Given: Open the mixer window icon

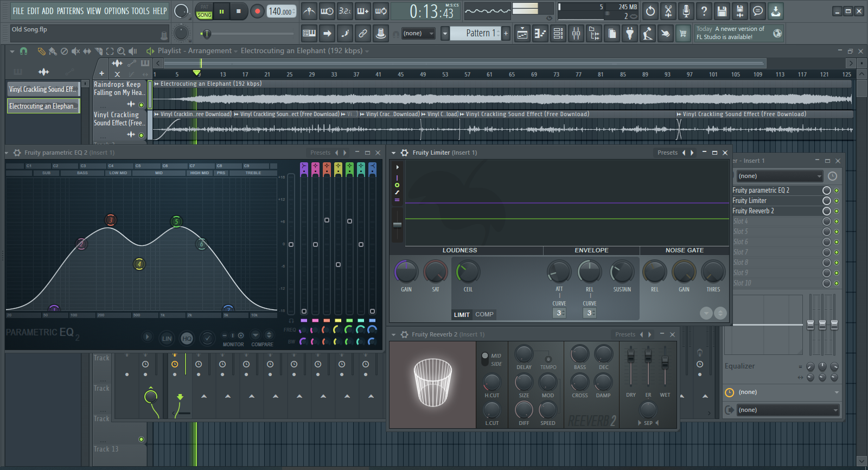Looking at the screenshot, I should 576,34.
